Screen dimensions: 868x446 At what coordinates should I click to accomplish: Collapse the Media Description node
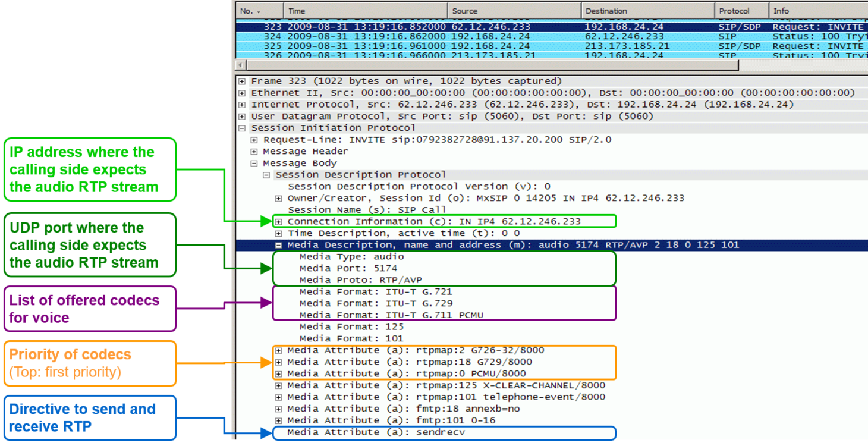point(278,244)
